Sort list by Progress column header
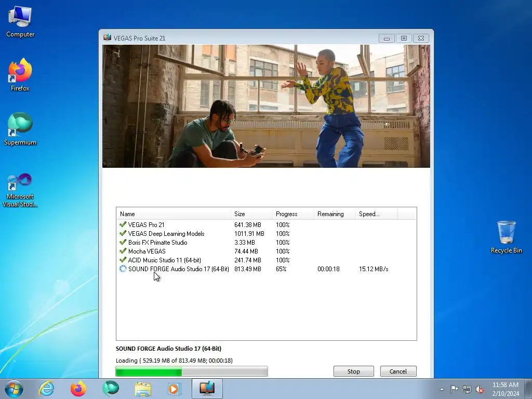The image size is (532, 399). click(x=293, y=214)
